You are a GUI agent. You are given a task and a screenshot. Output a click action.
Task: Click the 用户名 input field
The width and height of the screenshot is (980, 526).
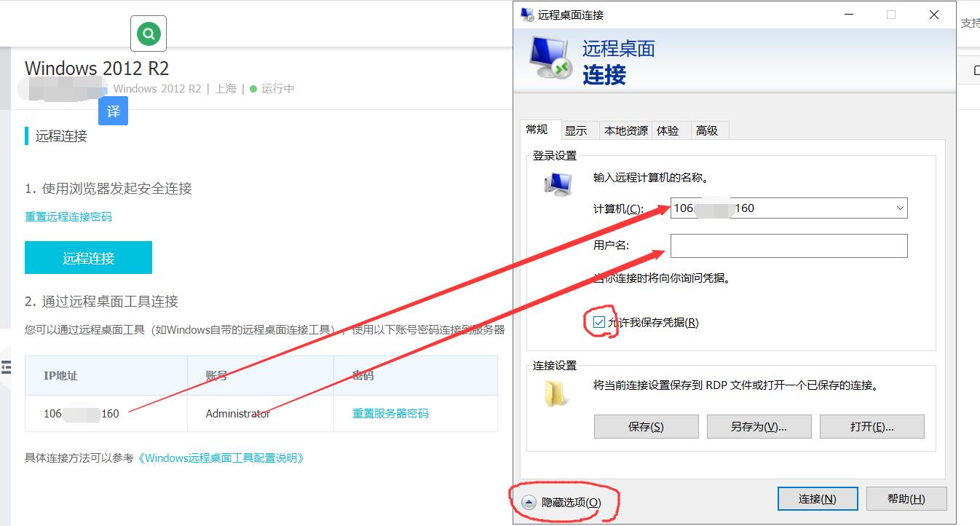pyautogui.click(x=789, y=246)
